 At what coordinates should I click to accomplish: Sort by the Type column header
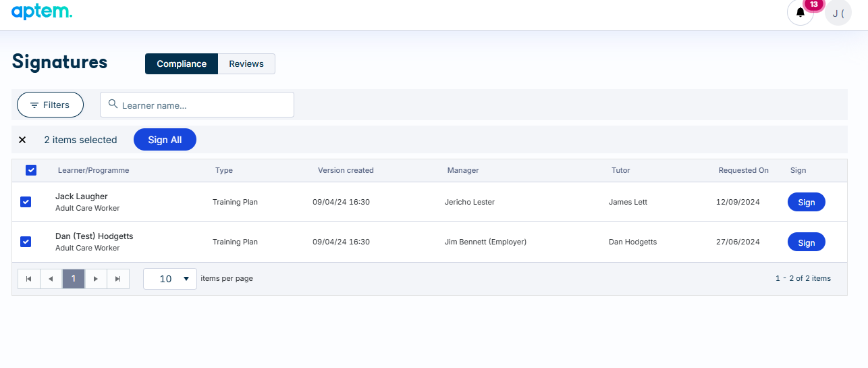pos(224,170)
